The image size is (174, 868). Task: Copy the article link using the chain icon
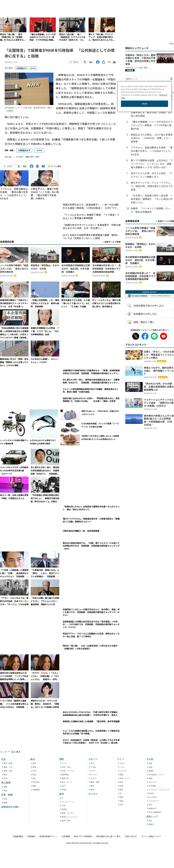click(109, 62)
